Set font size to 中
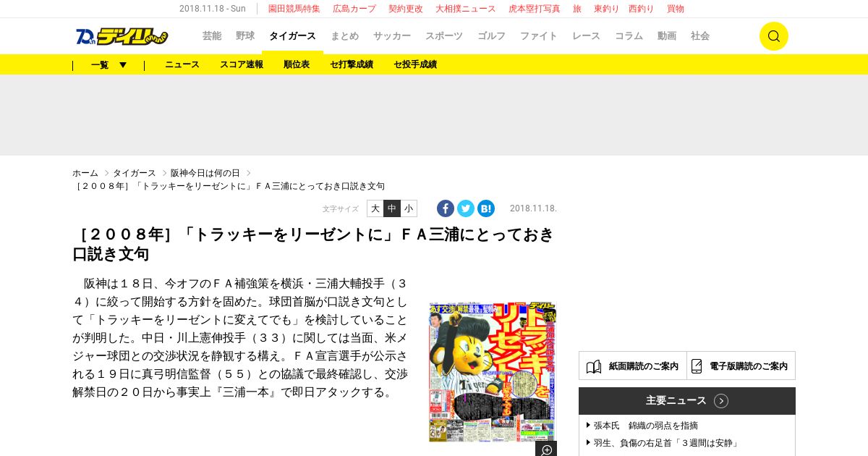 (x=392, y=208)
